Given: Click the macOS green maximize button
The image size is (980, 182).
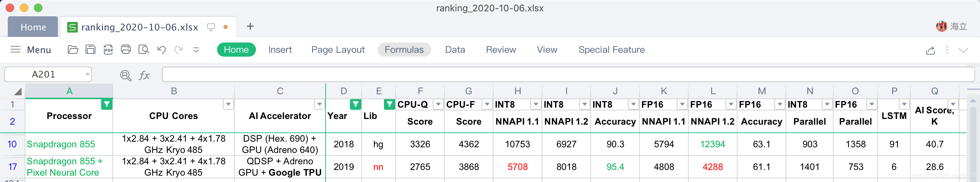Looking at the screenshot, I should click(x=38, y=8).
